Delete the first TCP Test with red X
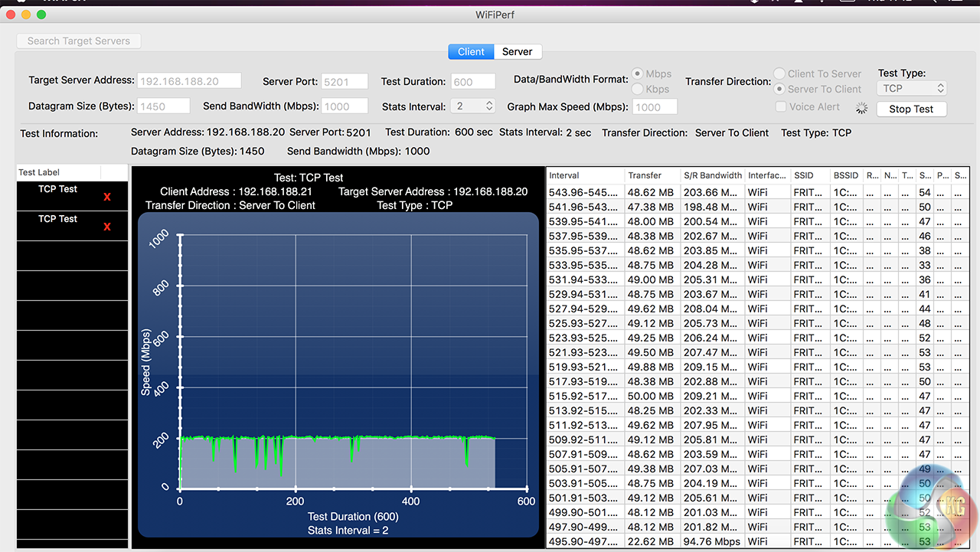 coord(107,198)
